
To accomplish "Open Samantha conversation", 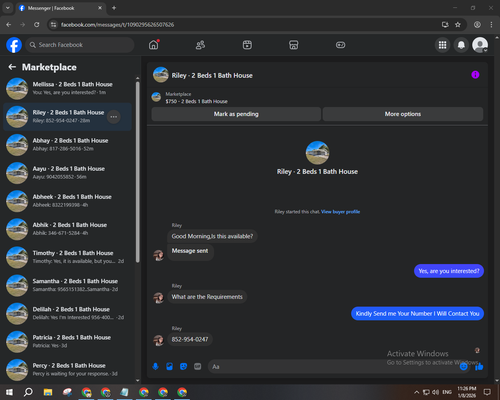I will coord(68,285).
